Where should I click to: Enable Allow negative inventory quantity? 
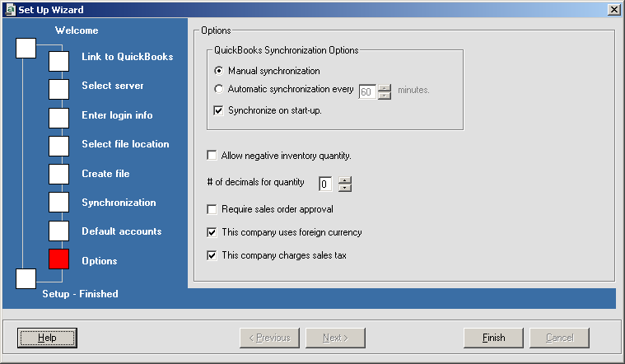click(212, 156)
